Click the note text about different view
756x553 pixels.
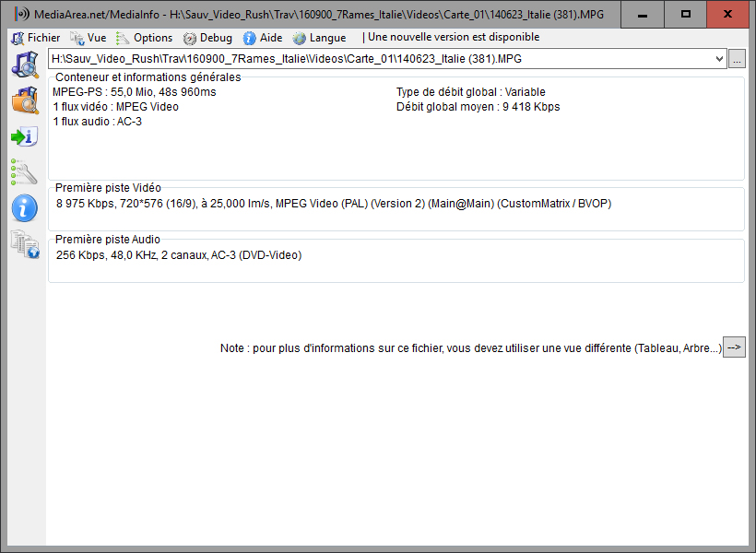(471, 348)
